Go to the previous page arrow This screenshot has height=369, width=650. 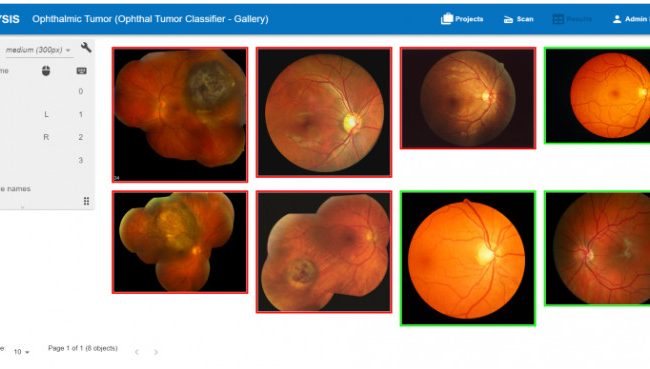137,352
